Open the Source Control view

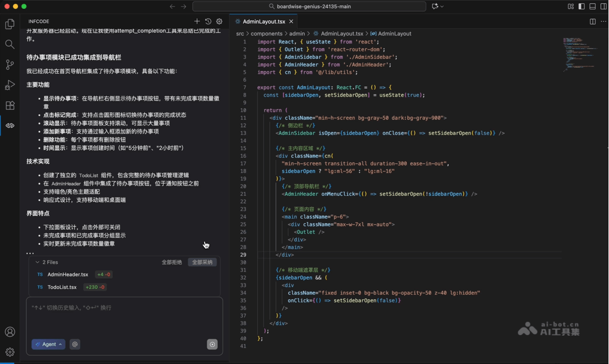click(x=9, y=65)
